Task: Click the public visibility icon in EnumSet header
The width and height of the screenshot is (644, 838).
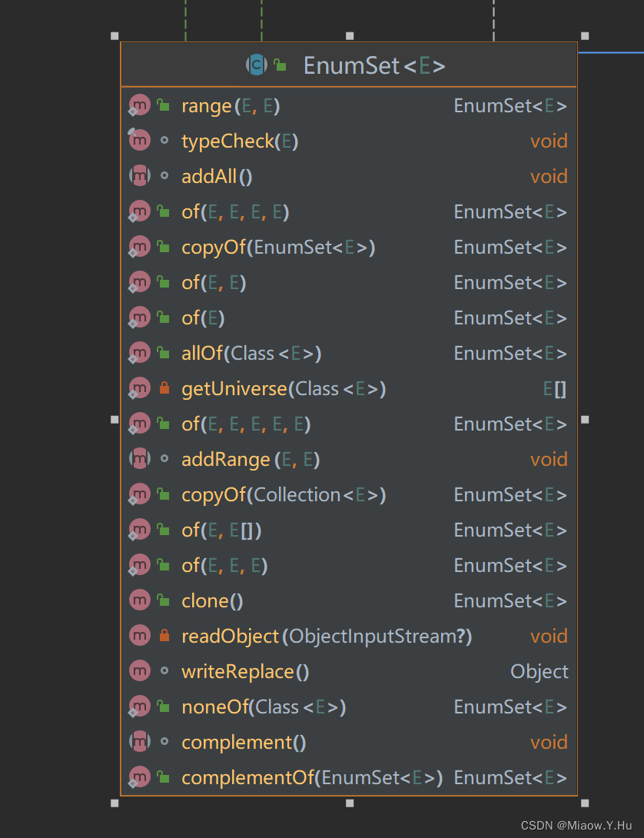Action: [280, 65]
